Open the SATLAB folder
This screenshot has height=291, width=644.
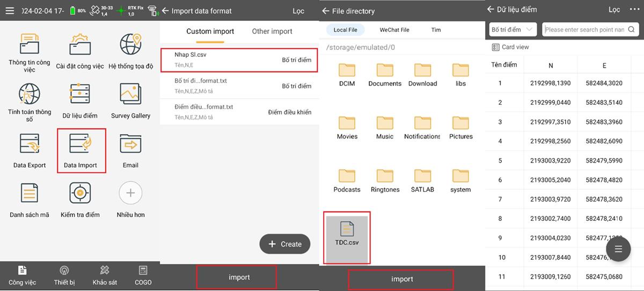click(x=422, y=177)
